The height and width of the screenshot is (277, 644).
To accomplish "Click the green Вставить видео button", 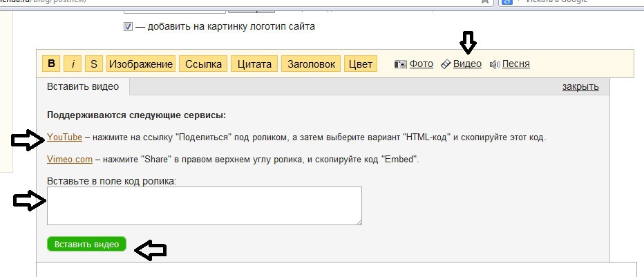I will click(x=86, y=244).
